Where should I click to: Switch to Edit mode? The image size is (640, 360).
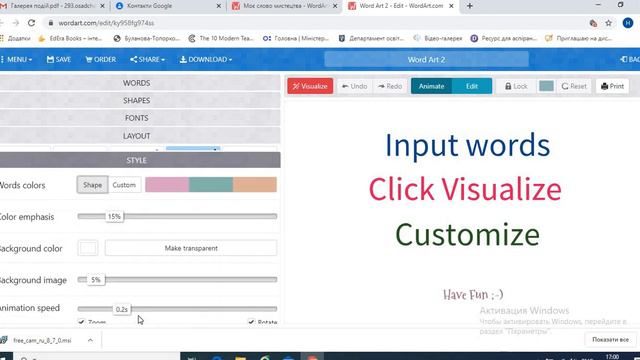[472, 86]
